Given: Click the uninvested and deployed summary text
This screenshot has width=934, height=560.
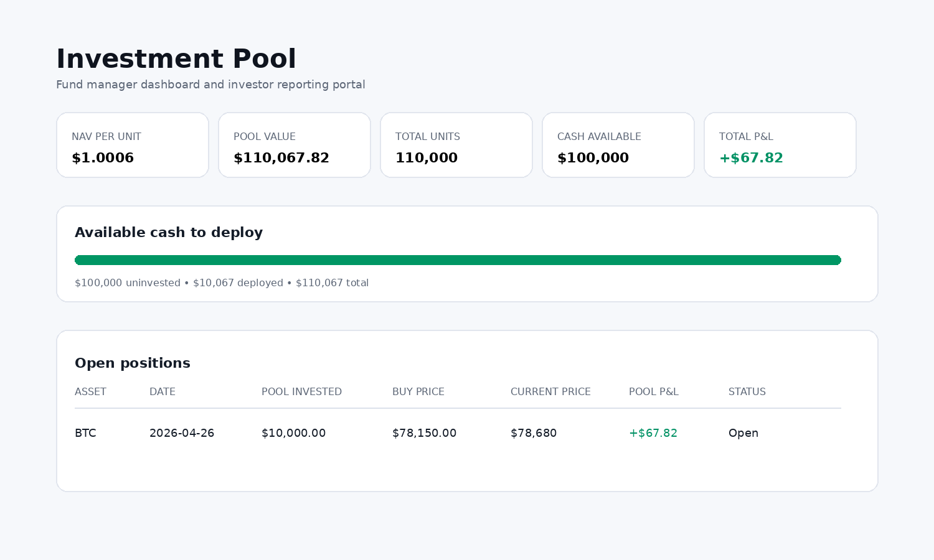Looking at the screenshot, I should click(222, 283).
